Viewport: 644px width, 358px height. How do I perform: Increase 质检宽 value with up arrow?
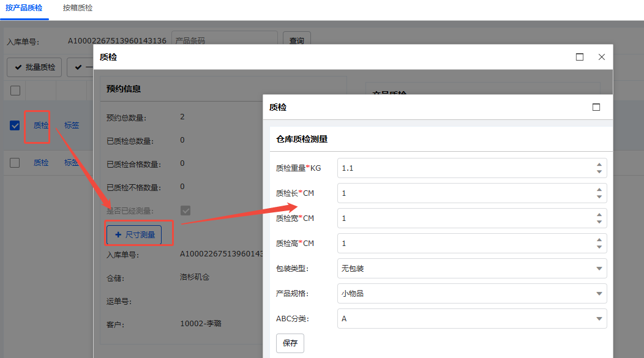point(599,214)
